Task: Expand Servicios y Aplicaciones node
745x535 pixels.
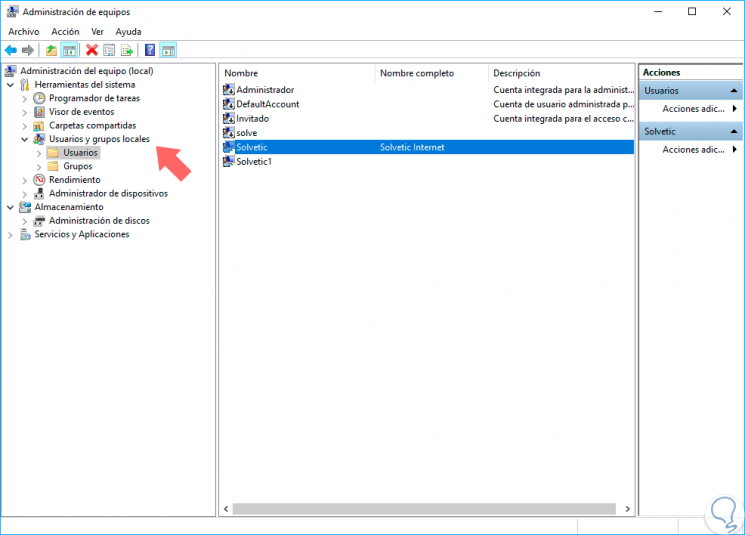Action: point(10,235)
